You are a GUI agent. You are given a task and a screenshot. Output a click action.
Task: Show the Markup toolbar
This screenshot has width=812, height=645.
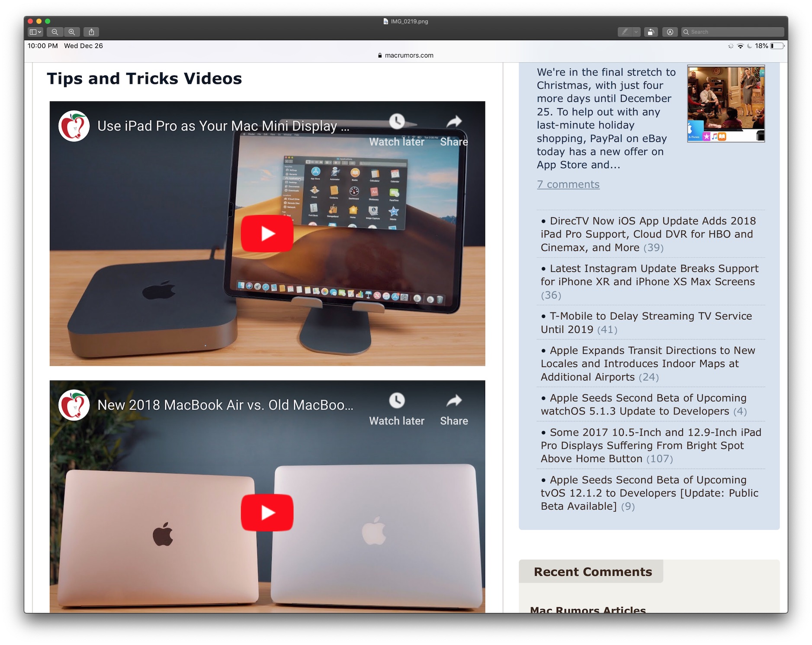tap(670, 32)
